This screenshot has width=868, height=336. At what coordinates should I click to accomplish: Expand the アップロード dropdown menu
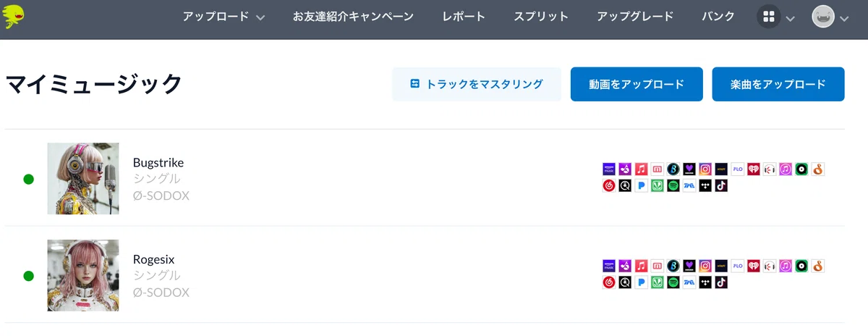pos(224,16)
